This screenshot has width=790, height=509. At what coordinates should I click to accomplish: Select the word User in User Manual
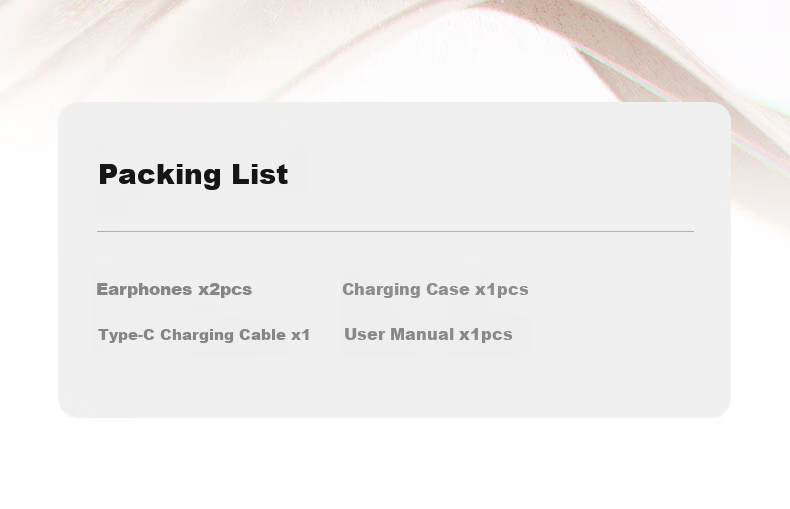click(364, 334)
